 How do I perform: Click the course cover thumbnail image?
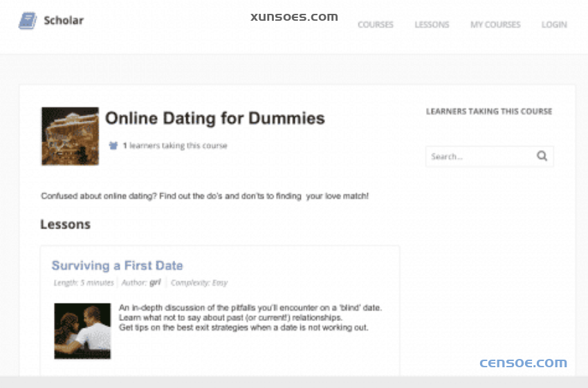(x=70, y=136)
